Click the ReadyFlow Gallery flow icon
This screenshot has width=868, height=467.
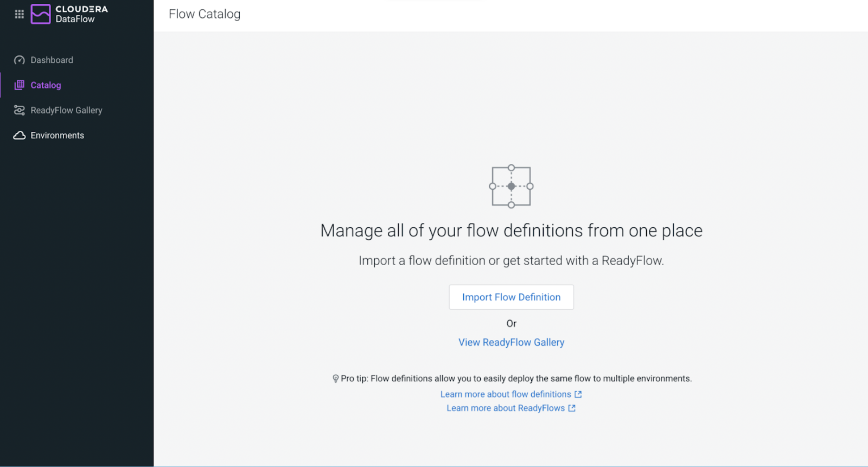19,110
